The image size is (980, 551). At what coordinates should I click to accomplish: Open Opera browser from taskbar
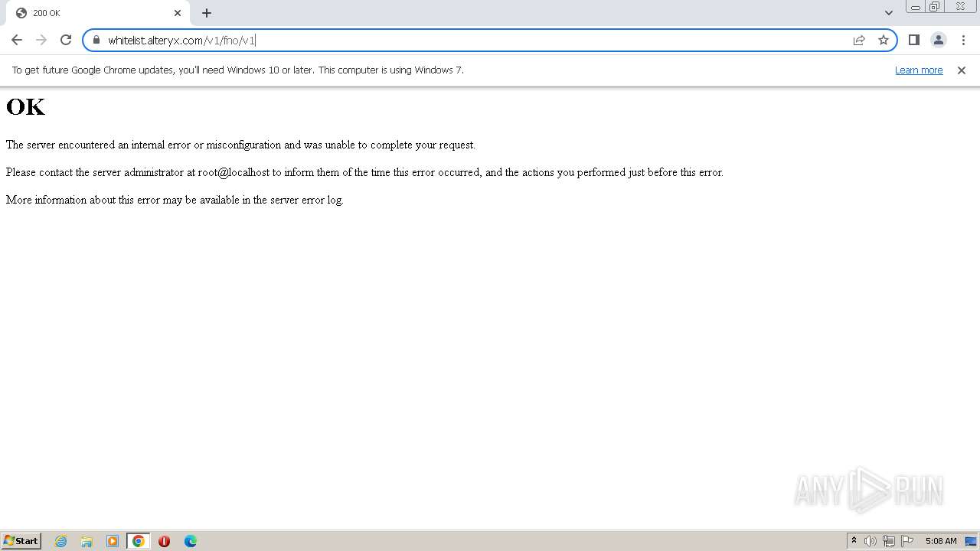164,541
